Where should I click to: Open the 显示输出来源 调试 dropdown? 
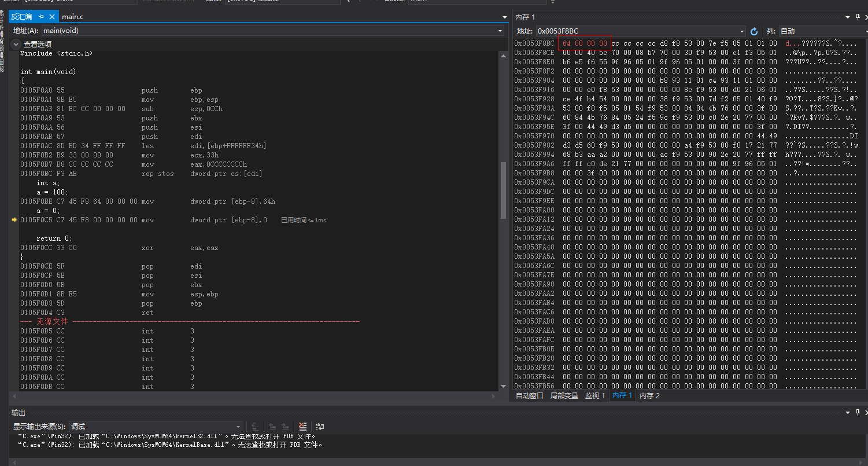(x=156, y=426)
